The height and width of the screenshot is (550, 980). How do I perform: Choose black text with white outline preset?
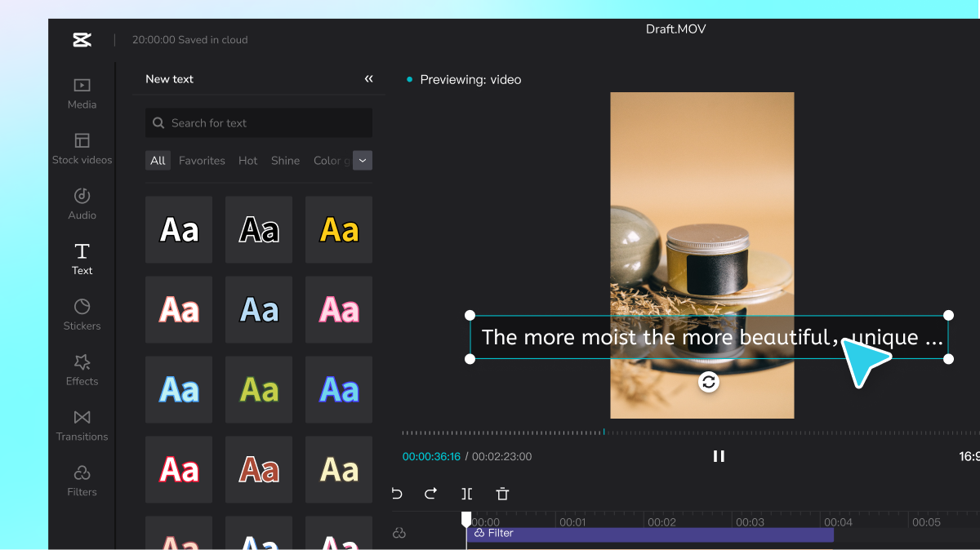tap(259, 230)
